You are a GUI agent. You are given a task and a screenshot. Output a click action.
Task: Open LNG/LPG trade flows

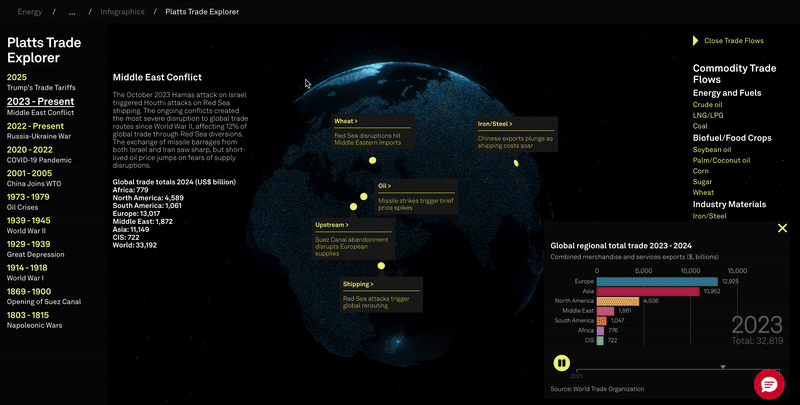pyautogui.click(x=708, y=115)
